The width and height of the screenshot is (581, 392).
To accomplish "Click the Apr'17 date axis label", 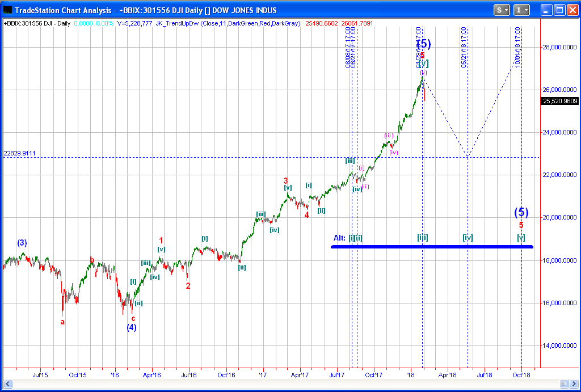I will click(x=300, y=374).
